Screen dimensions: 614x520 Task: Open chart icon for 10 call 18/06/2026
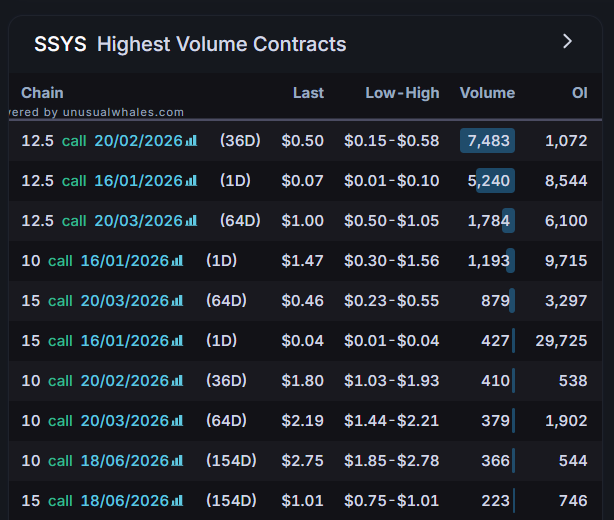(177, 460)
